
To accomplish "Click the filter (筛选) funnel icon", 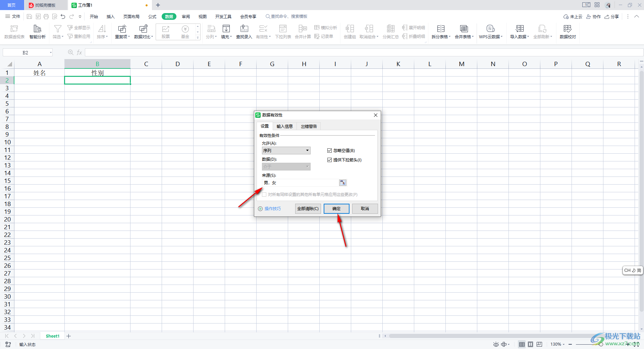I will (58, 29).
